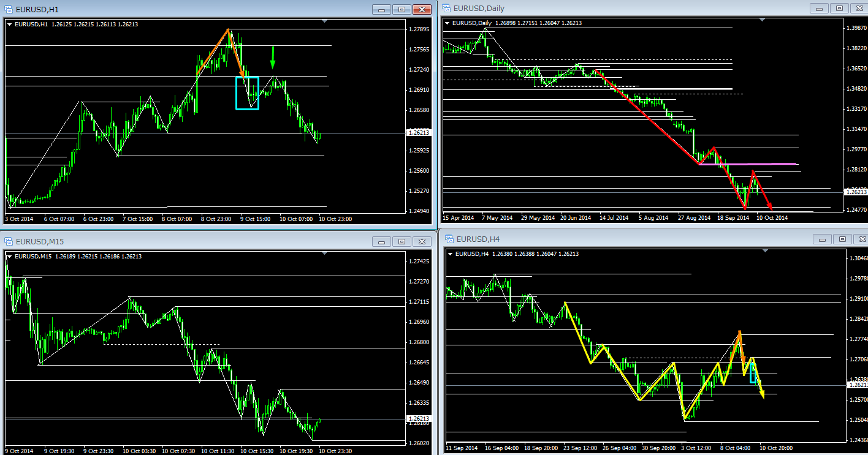The image size is (868, 455).
Task: Click the EURUSD,M15 chart window icon
Action: [9, 241]
